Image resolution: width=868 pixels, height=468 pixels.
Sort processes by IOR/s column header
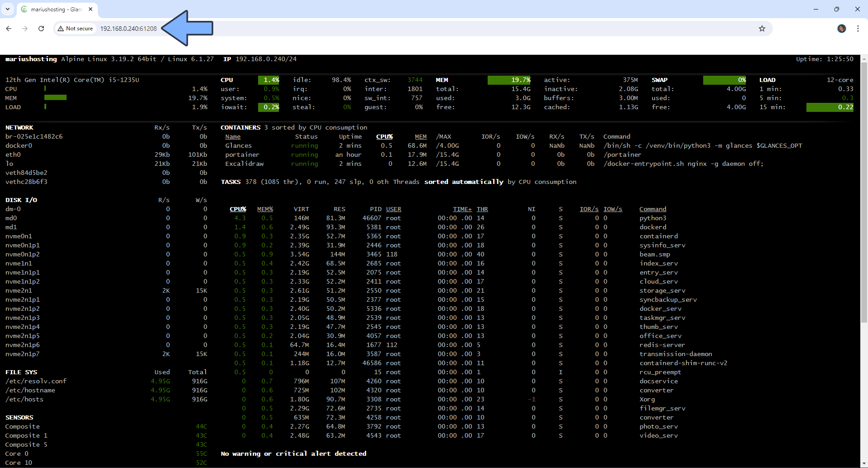pyautogui.click(x=589, y=209)
